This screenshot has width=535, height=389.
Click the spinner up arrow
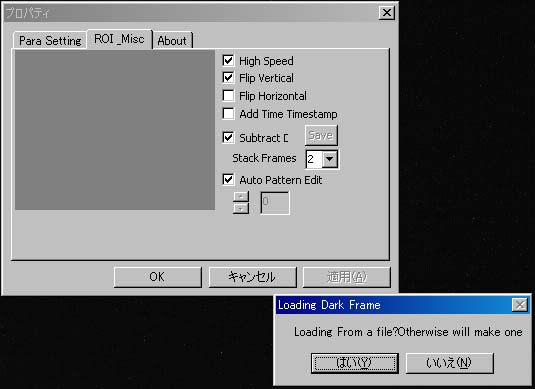click(x=241, y=197)
